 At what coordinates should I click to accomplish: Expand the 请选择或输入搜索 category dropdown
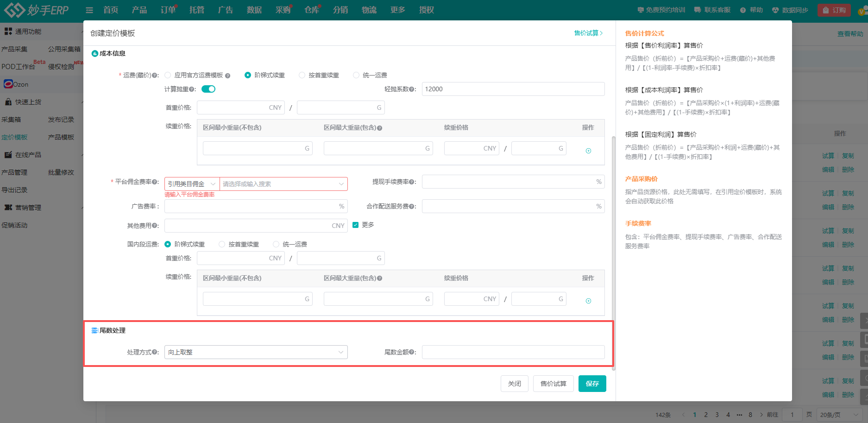click(x=283, y=184)
